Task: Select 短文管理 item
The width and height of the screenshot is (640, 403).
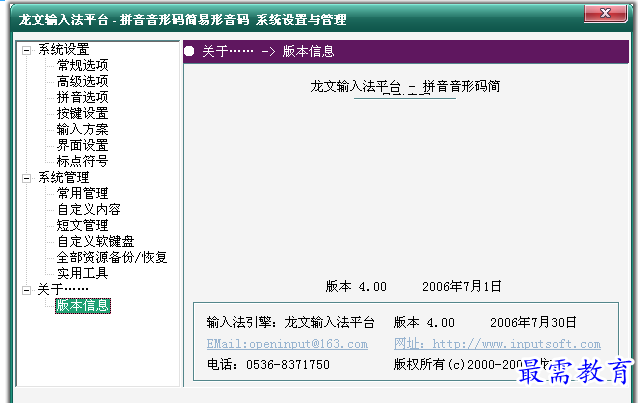Action: tap(82, 225)
